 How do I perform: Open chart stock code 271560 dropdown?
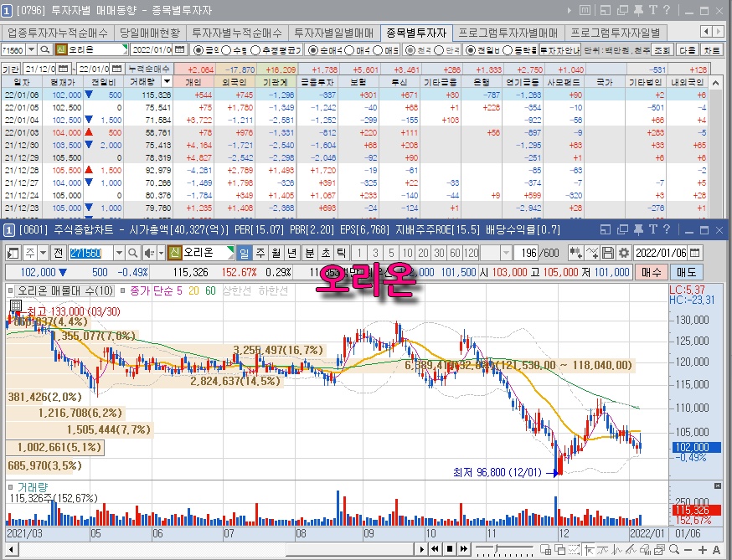(x=119, y=254)
